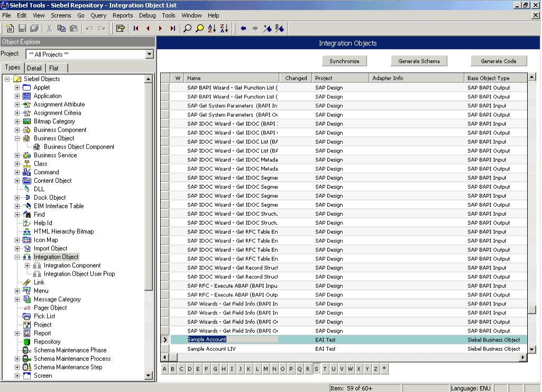The height and width of the screenshot is (392, 542).
Task: Click the Save toolbar icon
Action: 22,29
